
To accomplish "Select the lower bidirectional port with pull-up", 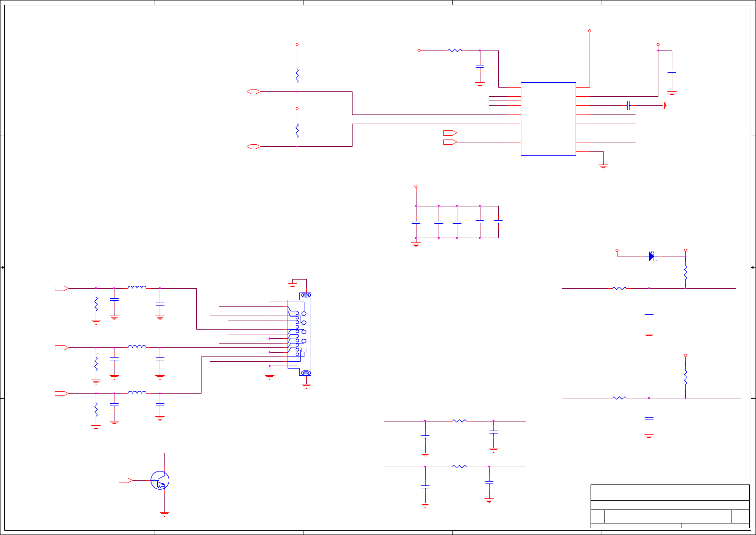I will pyautogui.click(x=253, y=146).
